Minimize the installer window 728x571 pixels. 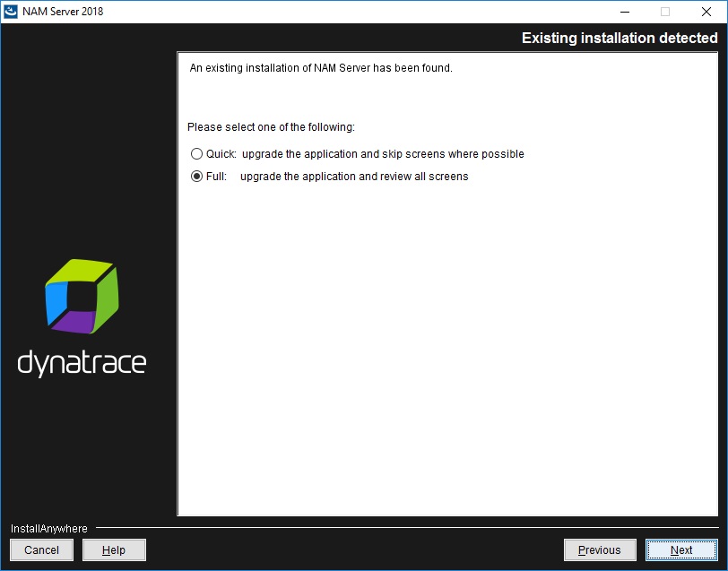pos(625,12)
